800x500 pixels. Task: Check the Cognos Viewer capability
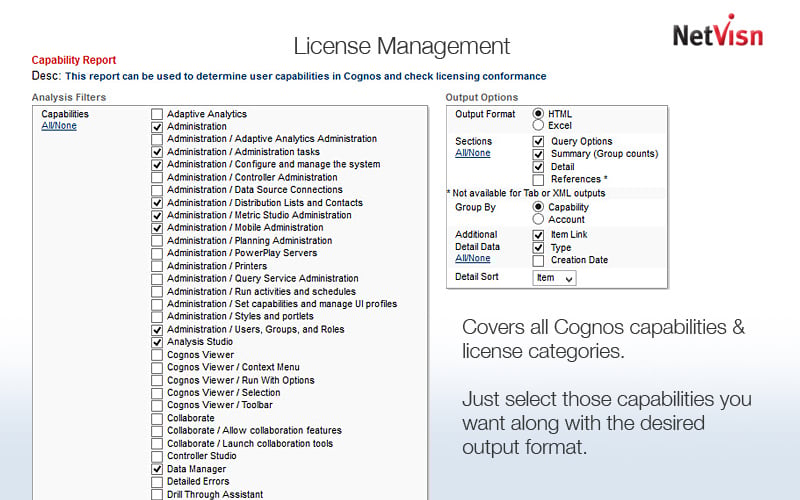157,355
